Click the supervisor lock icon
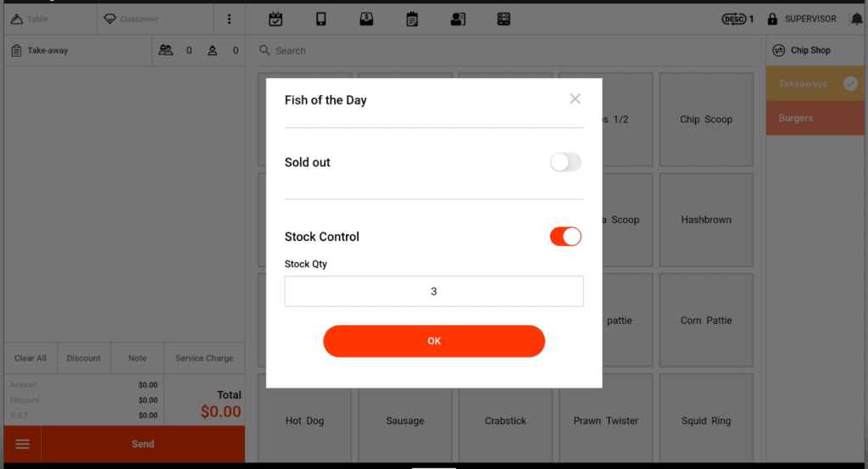Screen dimensions: 868x469 tap(772, 19)
